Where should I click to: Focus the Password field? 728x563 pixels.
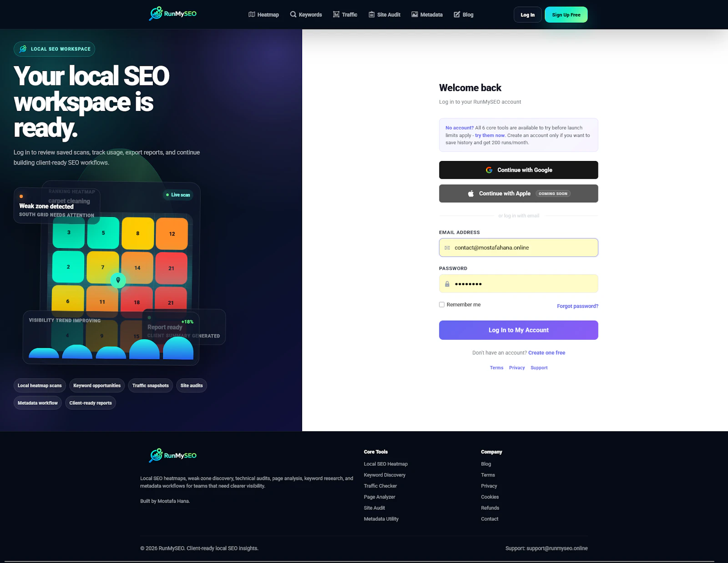click(519, 284)
